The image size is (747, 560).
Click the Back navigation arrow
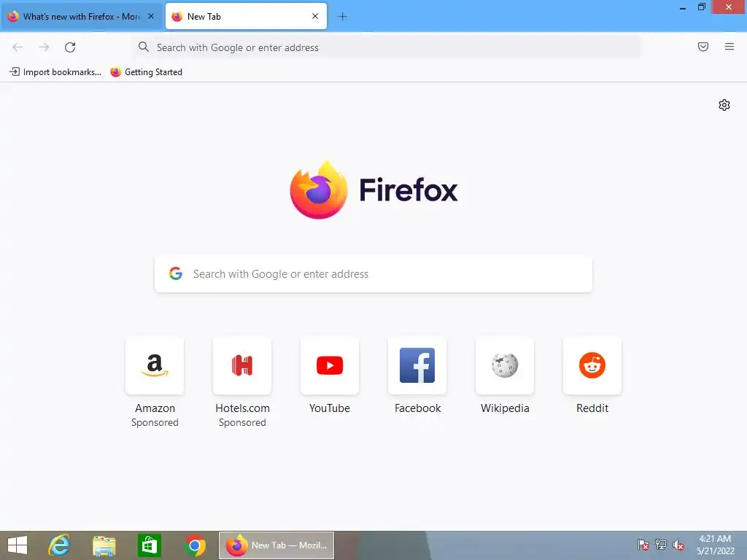(18, 47)
